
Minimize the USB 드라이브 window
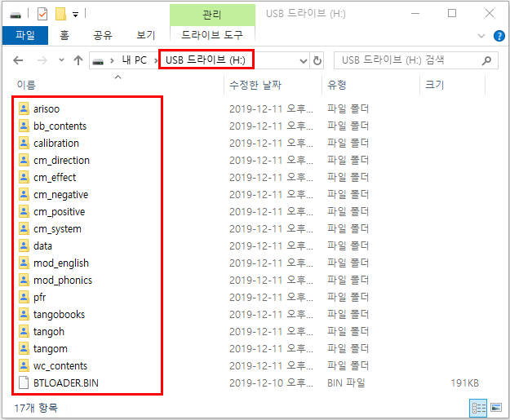coord(415,14)
